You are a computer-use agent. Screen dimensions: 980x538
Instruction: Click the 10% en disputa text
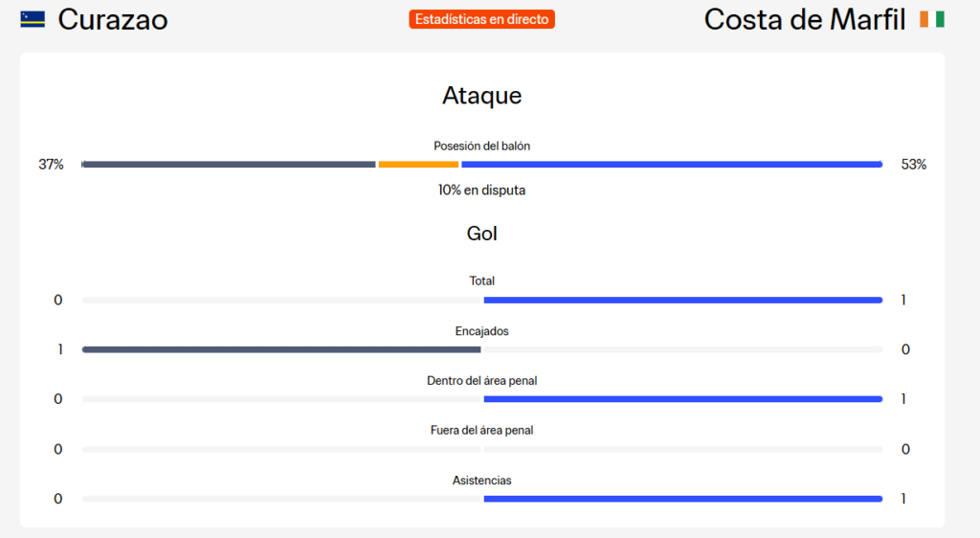click(482, 190)
